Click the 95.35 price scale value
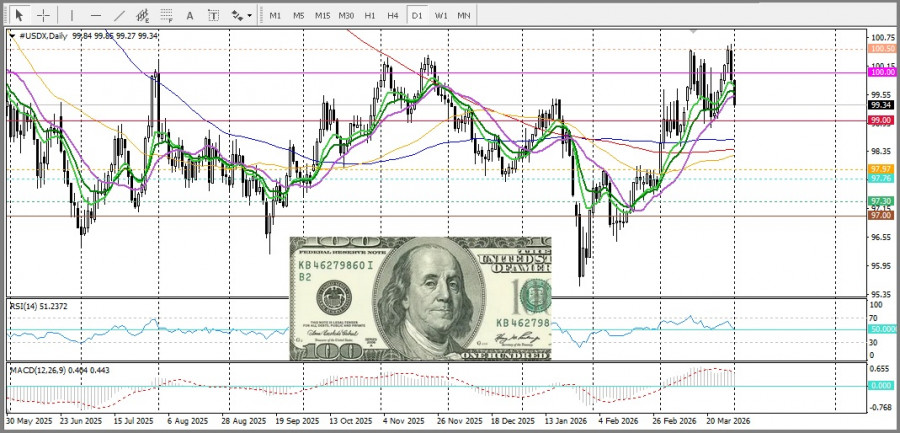900x433 pixels. (x=882, y=294)
